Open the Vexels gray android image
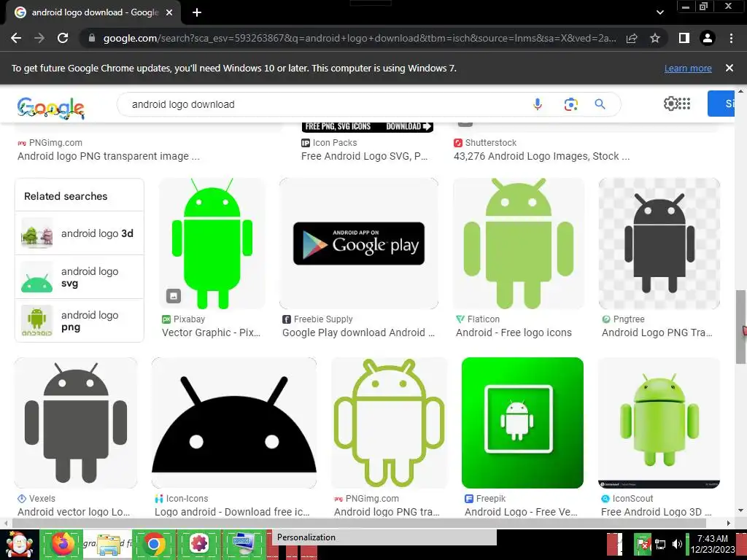Viewport: 747px width, 560px height. (x=76, y=423)
